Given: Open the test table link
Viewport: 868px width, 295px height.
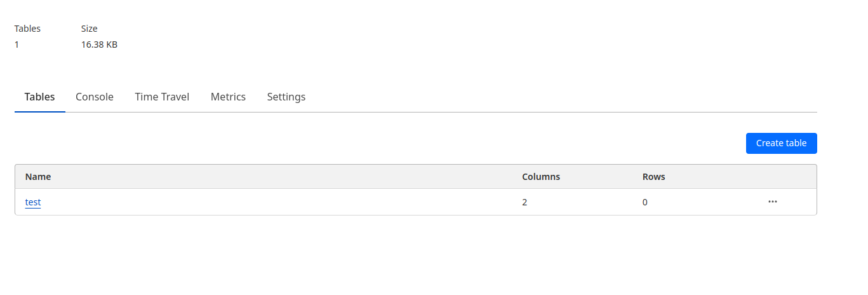Looking at the screenshot, I should click(33, 202).
